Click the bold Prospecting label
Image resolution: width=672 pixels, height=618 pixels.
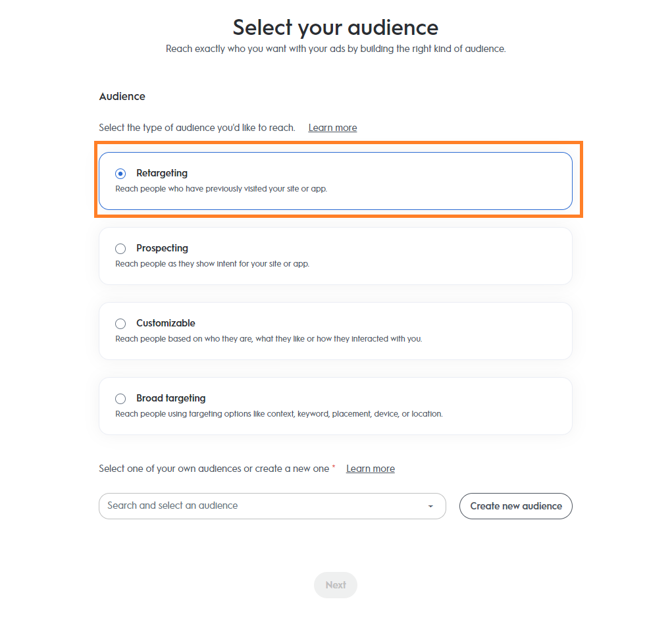pyautogui.click(x=162, y=248)
